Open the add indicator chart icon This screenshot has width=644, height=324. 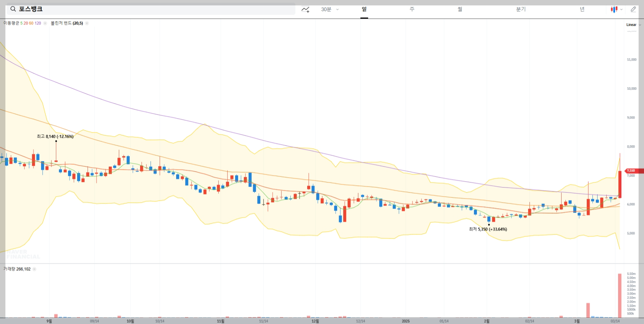305,9
